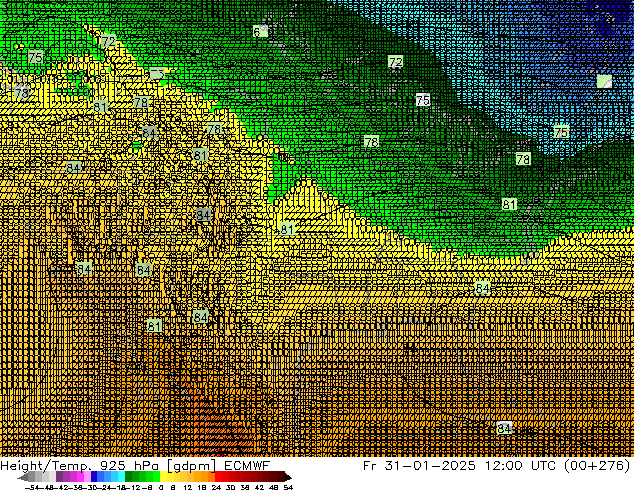
Task: Click the "(00+276)" forecast offset text
Action: point(597,466)
